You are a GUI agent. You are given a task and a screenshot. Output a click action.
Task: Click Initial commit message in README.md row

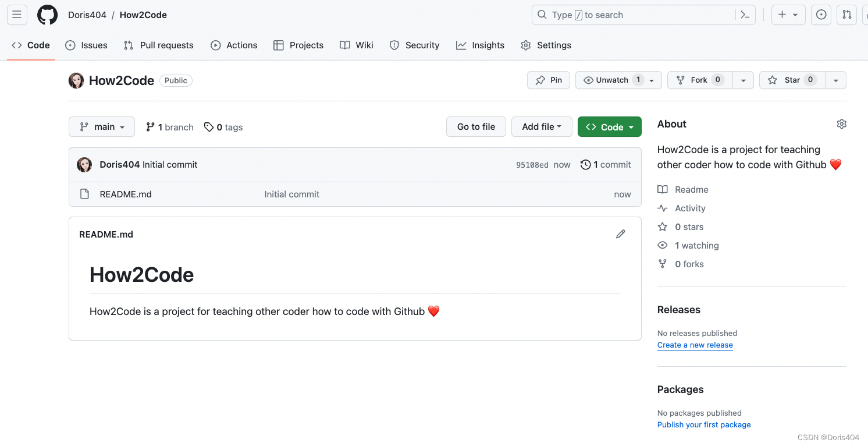pos(292,194)
